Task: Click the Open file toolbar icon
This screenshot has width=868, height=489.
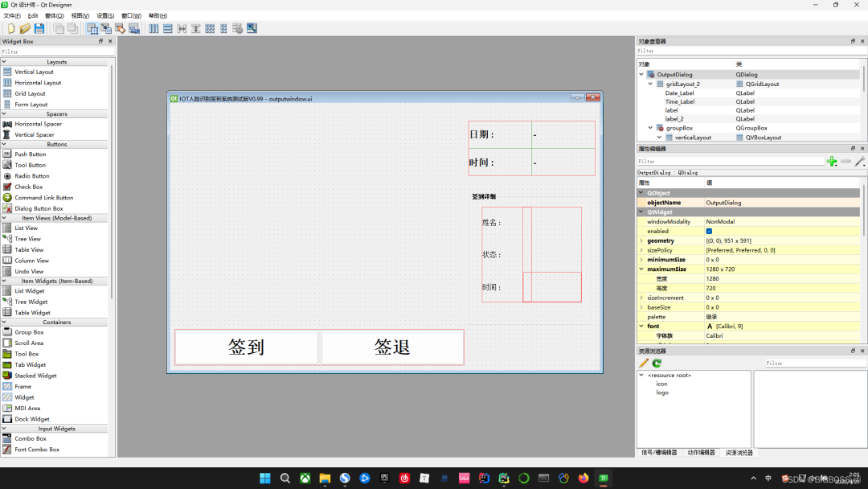Action: coord(25,28)
